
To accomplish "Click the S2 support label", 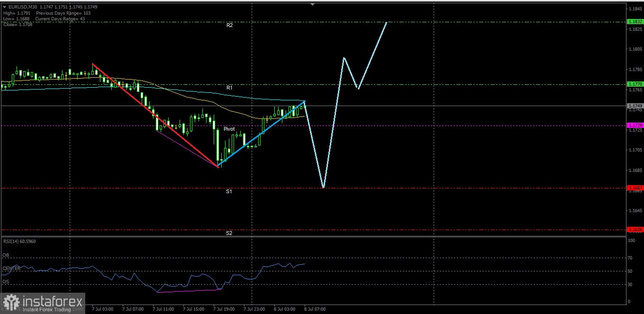I will [x=229, y=233].
